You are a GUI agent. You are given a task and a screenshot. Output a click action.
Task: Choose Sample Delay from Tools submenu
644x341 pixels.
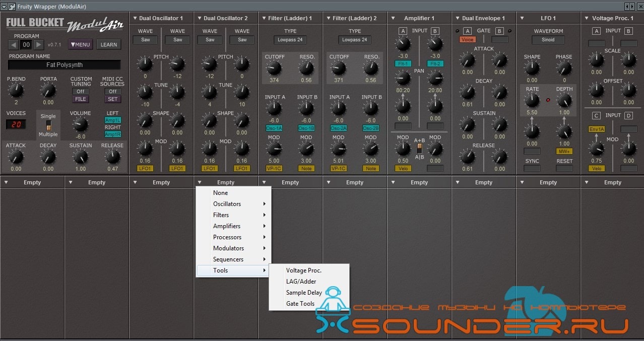(x=309, y=293)
